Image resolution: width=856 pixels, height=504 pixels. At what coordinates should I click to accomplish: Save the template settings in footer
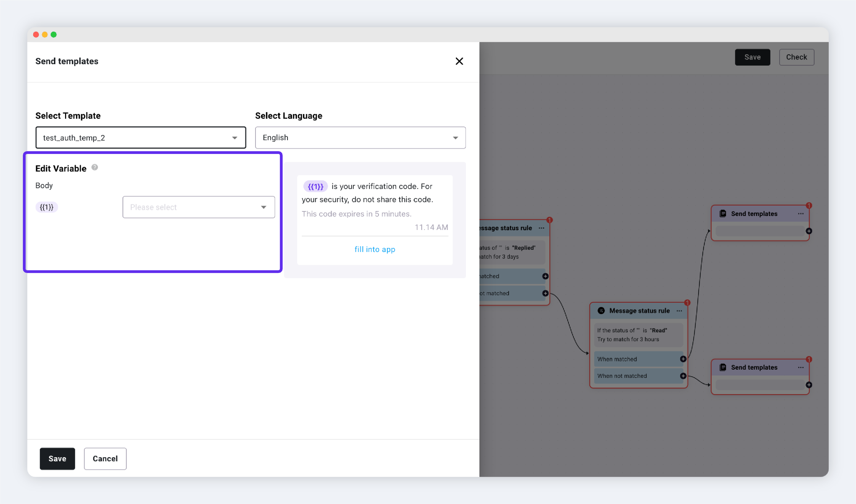pyautogui.click(x=57, y=459)
